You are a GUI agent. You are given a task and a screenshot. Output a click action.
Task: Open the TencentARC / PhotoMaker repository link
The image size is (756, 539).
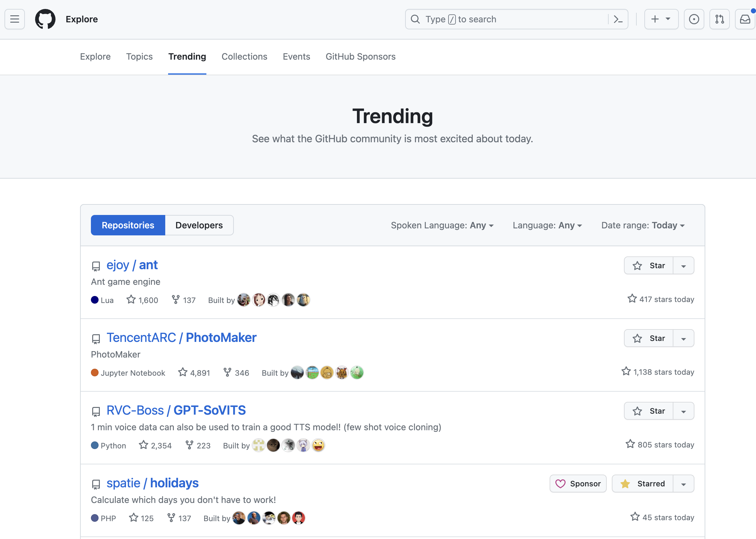click(x=182, y=337)
